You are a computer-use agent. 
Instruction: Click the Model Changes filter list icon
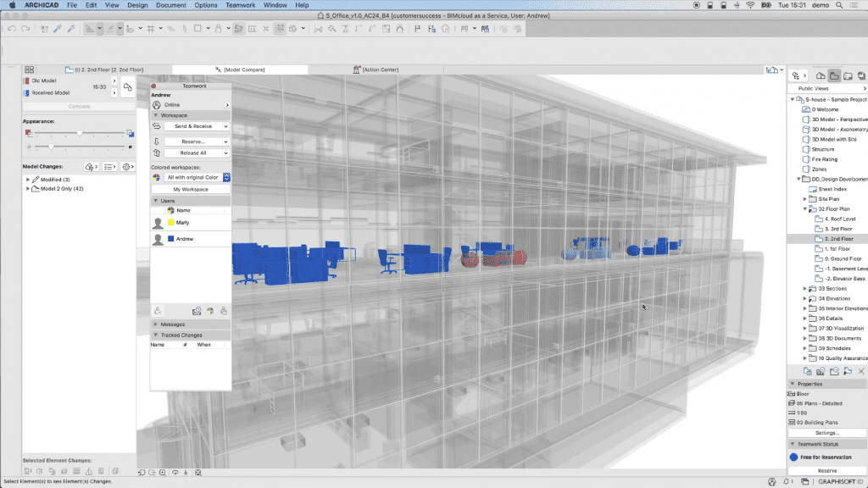click(109, 167)
